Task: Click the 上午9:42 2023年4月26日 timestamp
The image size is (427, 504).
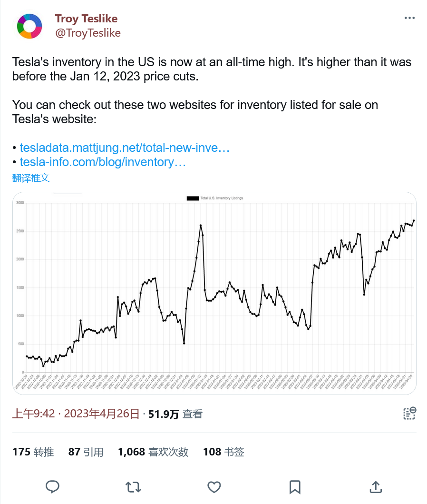Action: pyautogui.click(x=76, y=414)
